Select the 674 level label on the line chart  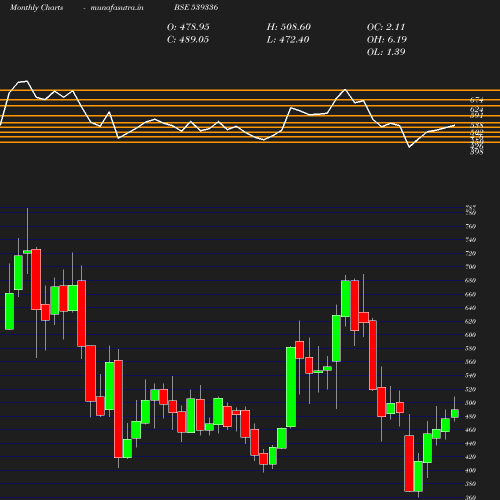[477, 100]
